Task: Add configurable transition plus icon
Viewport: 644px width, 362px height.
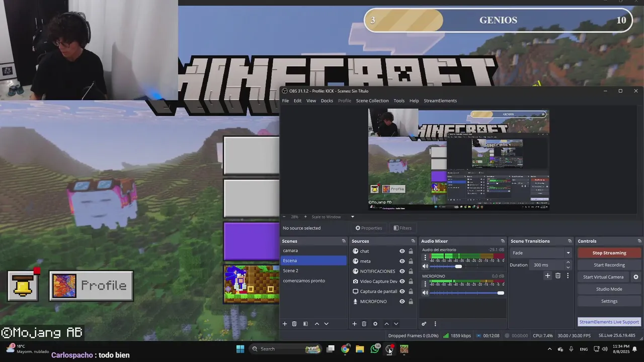Action: tap(548, 276)
